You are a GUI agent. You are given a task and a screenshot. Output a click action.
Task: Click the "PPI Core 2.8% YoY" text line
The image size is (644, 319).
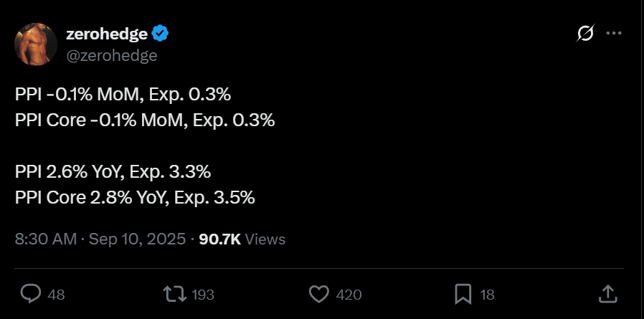tap(135, 198)
